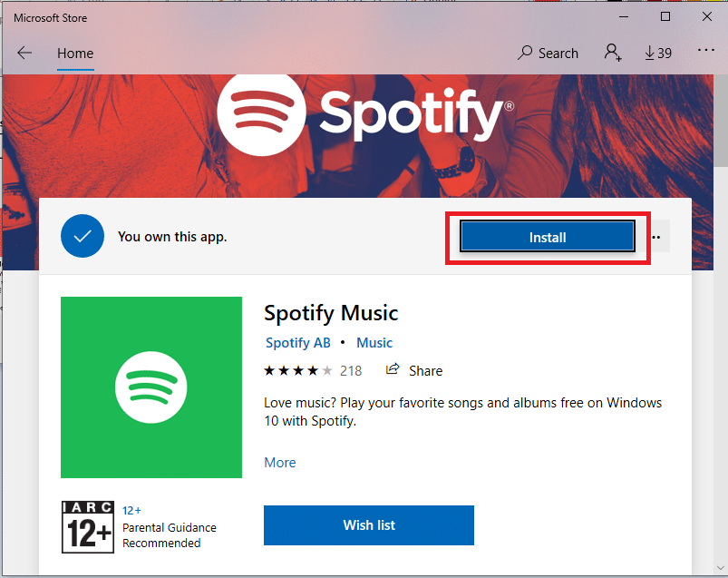Maximize the Microsoft Store window
Viewport: 728px width, 578px height.
coord(665,16)
